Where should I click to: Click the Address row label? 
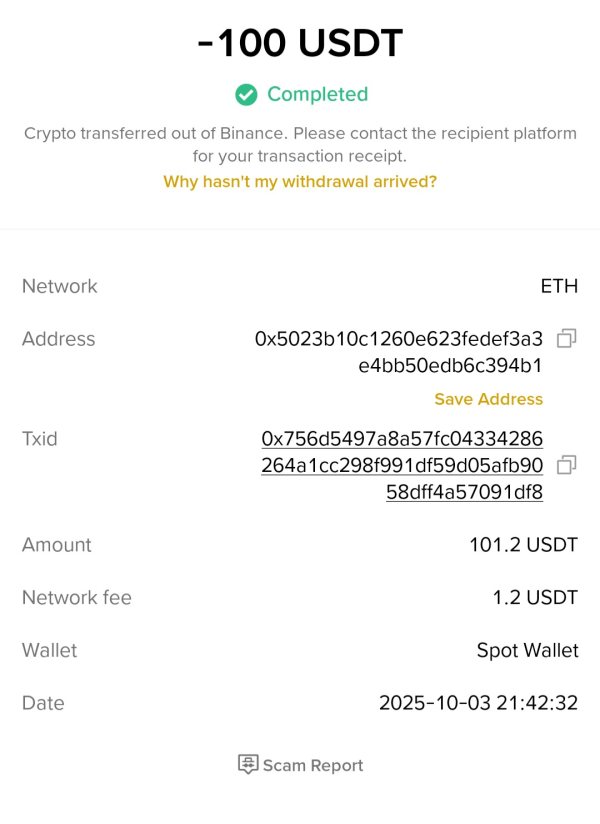tap(58, 339)
